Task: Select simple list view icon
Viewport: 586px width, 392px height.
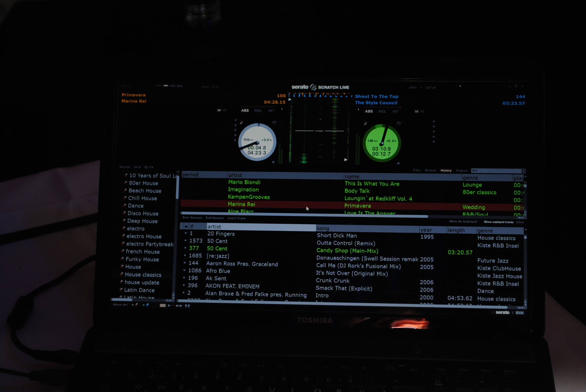Action: coord(163,305)
